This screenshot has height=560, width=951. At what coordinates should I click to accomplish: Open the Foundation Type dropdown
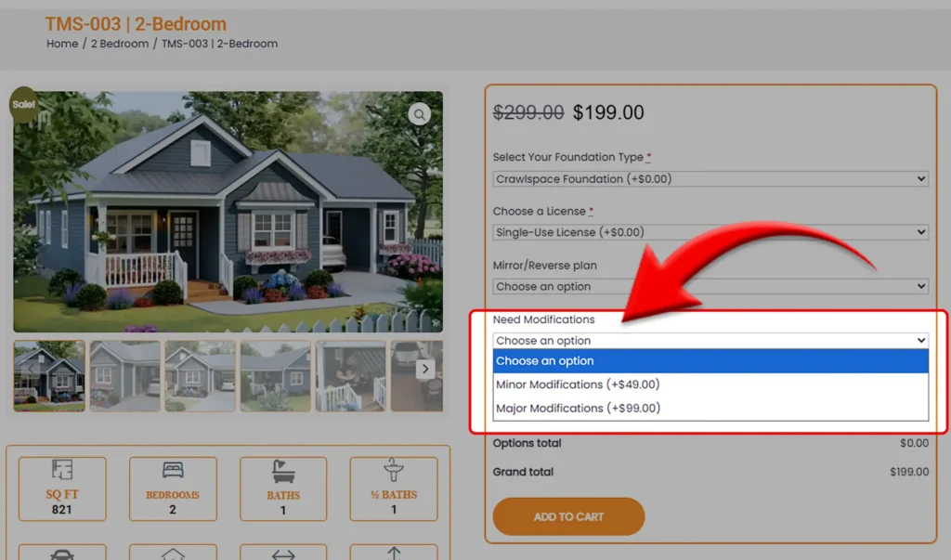[710, 179]
